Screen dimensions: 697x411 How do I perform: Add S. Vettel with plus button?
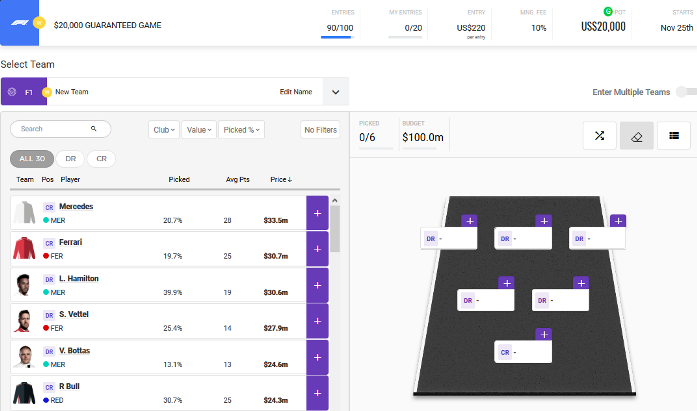(317, 321)
